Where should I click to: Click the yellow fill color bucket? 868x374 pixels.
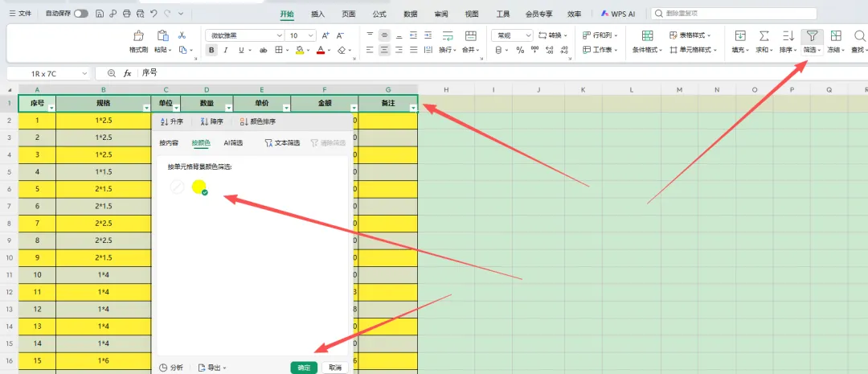(x=300, y=50)
